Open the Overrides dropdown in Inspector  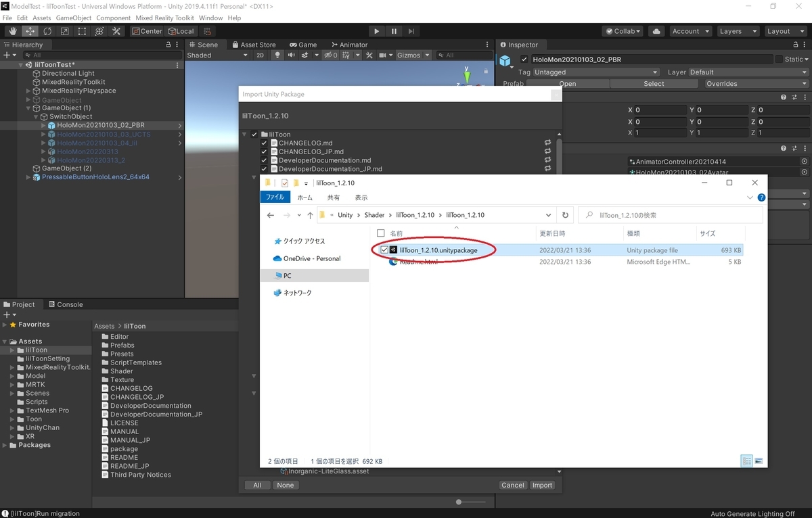pyautogui.click(x=757, y=84)
